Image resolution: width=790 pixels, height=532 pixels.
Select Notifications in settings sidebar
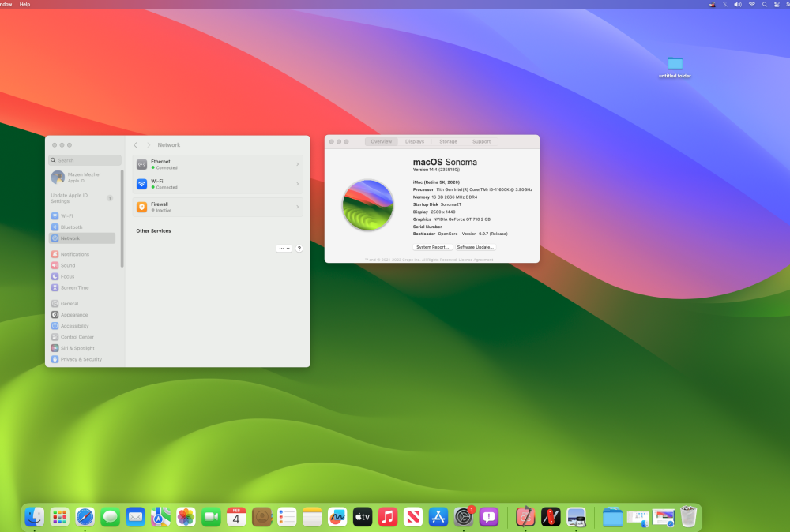(82, 254)
